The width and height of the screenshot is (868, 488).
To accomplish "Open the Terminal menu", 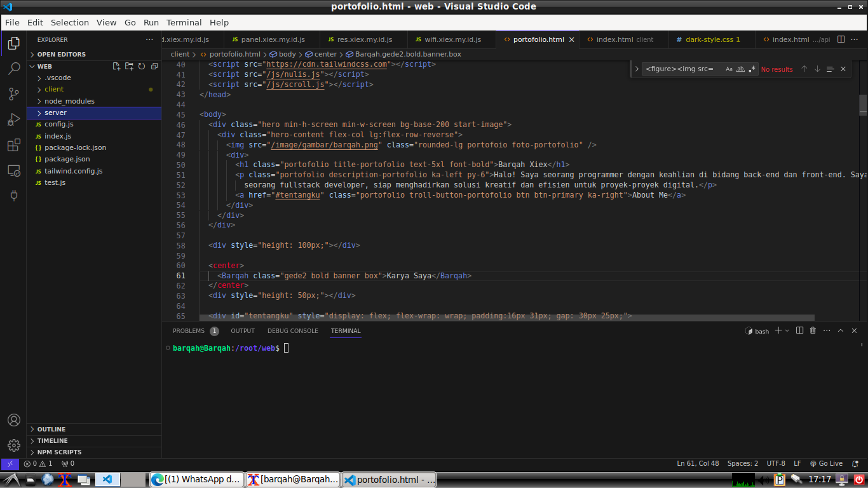I will [184, 22].
